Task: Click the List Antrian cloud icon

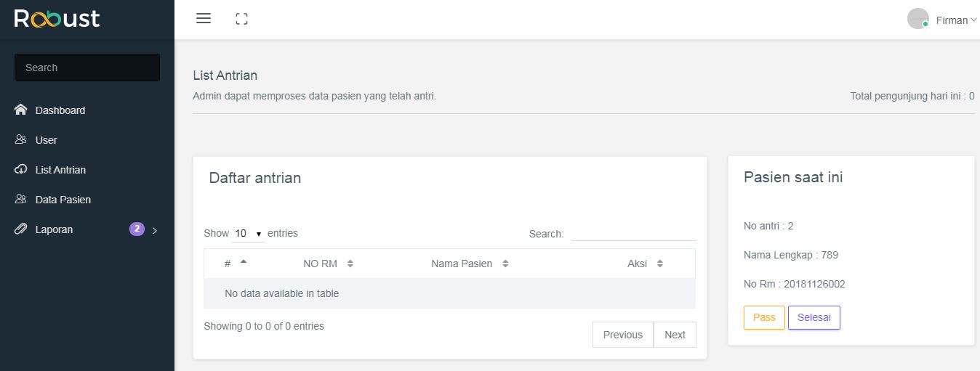Action: pyautogui.click(x=20, y=169)
